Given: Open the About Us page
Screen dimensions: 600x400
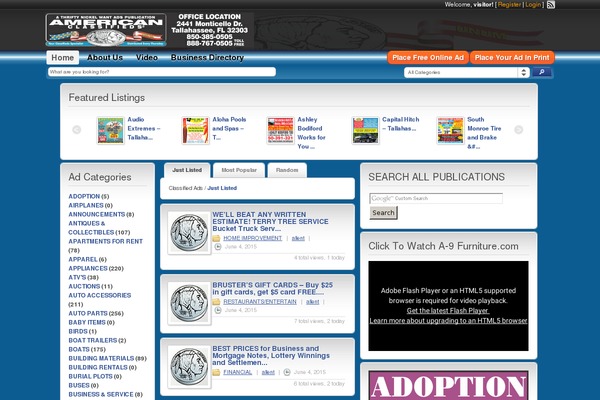Looking at the screenshot, I should 105,57.
